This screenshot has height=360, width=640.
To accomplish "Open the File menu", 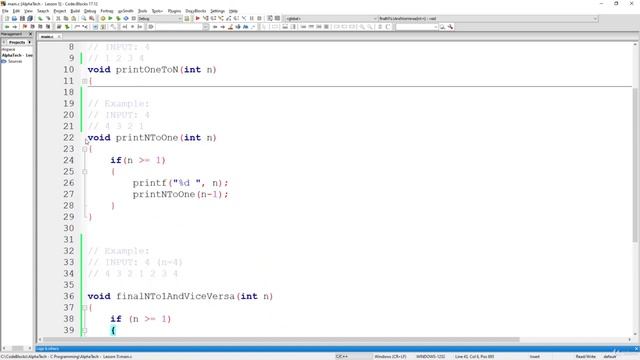I will click(5, 11).
